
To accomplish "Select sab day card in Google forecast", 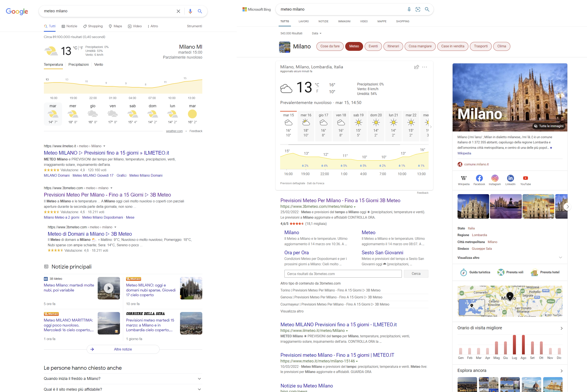I will point(132,114).
